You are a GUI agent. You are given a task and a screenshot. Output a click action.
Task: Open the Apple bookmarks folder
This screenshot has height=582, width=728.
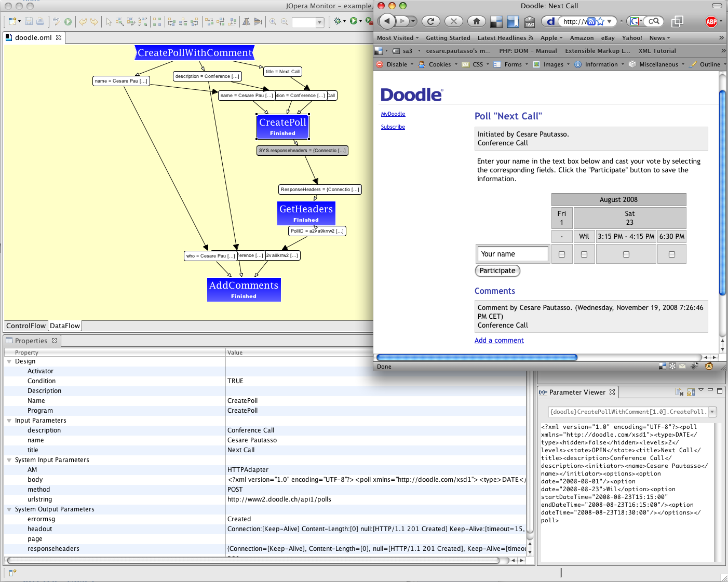[551, 38]
